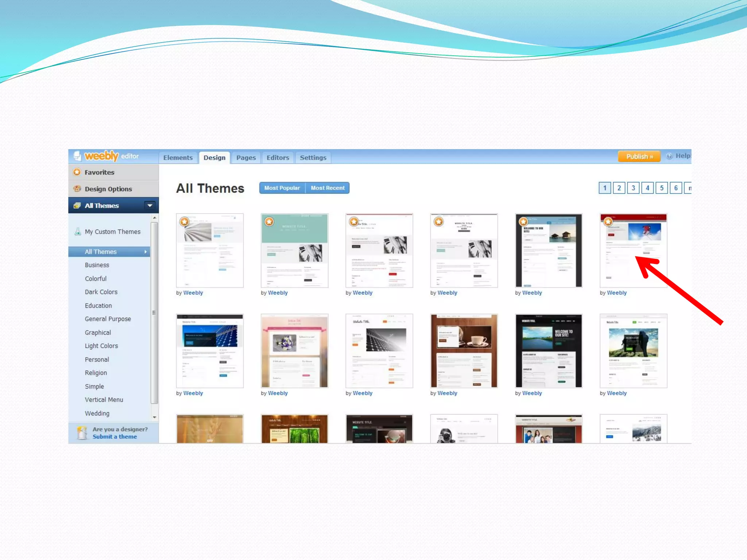Sort themes by Most Recent
Screen dimensions: 747x560
click(328, 188)
